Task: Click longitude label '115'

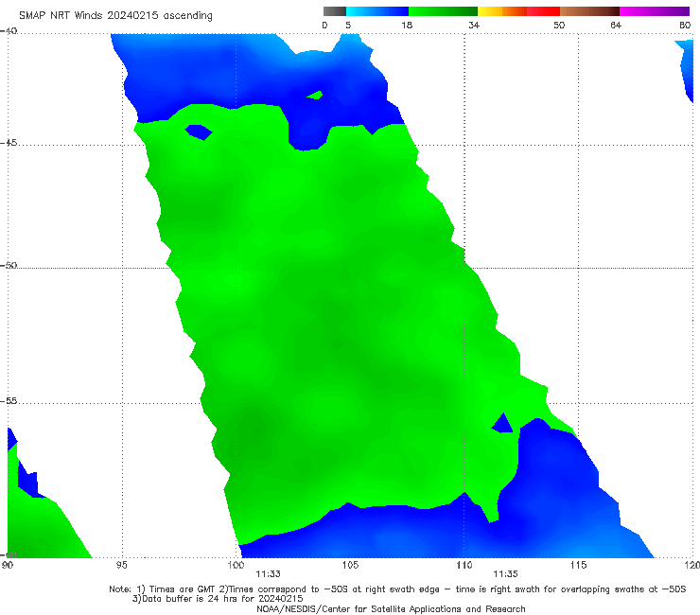Action: click(579, 566)
